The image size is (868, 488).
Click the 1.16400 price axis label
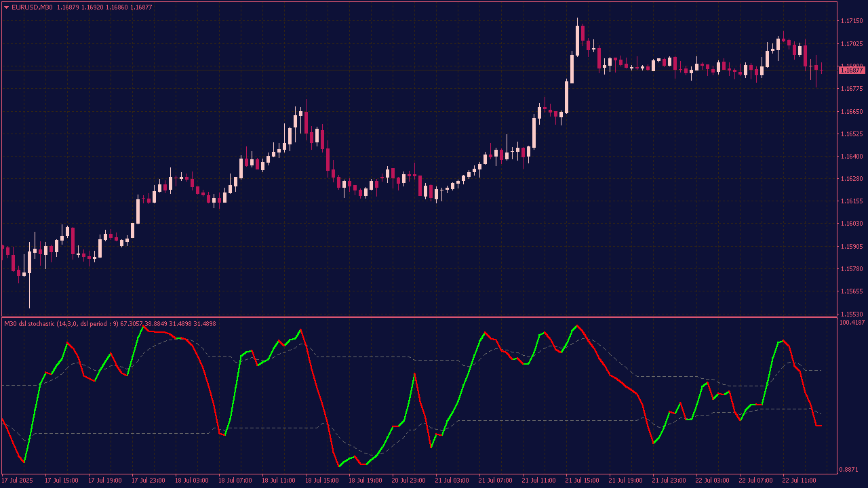[x=852, y=157]
